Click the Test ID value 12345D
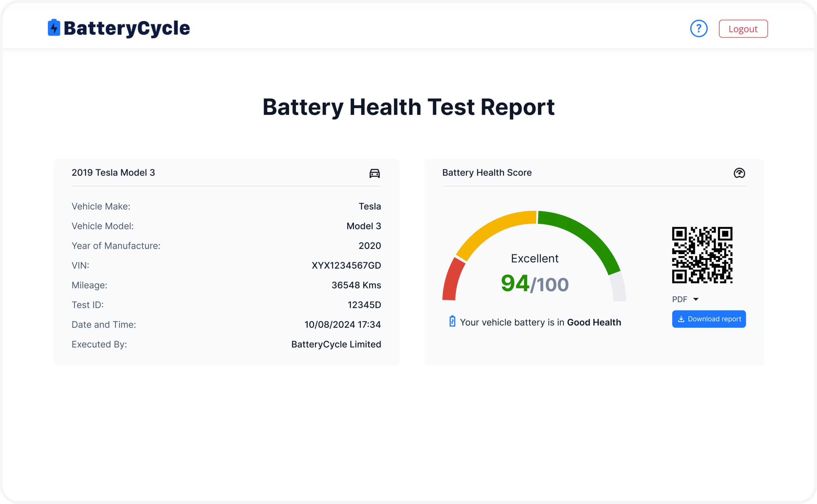This screenshot has height=504, width=817. tap(364, 305)
